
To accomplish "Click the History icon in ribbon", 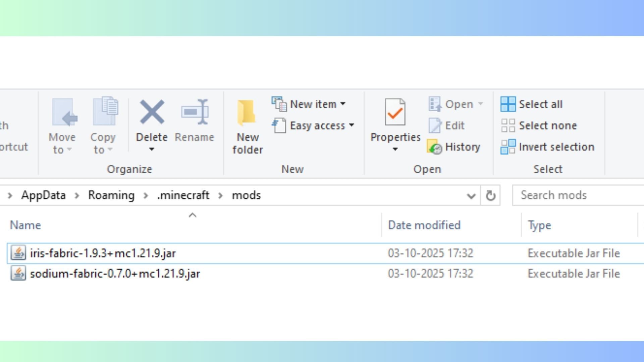I will 435,147.
